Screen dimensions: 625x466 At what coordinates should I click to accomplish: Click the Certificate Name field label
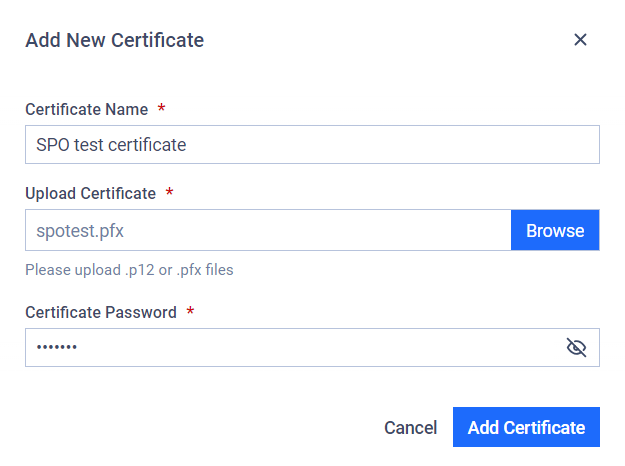pos(86,109)
